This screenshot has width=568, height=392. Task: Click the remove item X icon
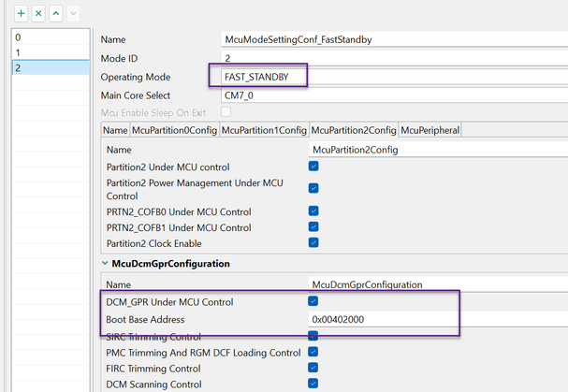38,14
